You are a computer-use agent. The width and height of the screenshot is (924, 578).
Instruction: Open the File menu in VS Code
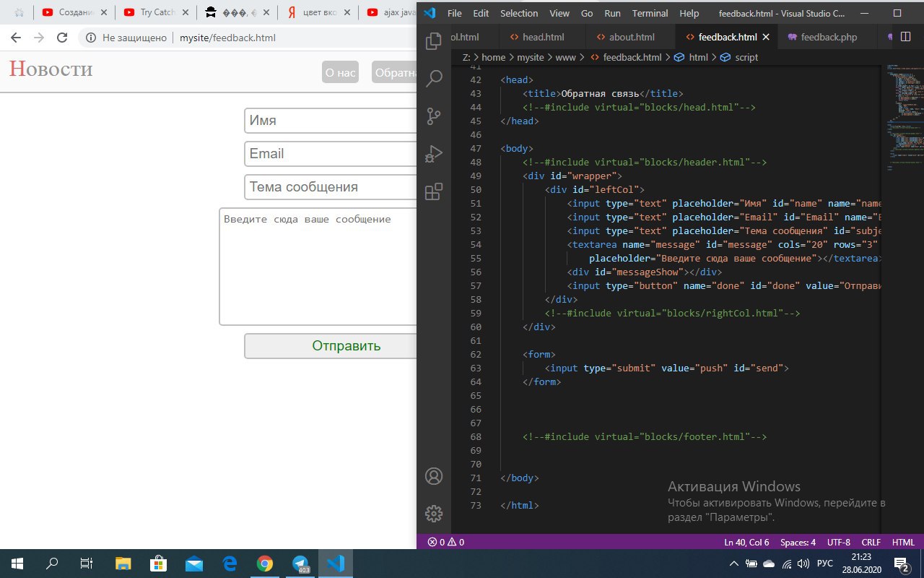[x=455, y=13]
